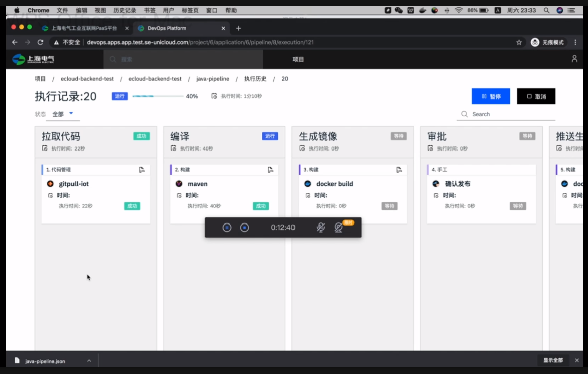Click the 暂停 button to pause the pipeline

tap(491, 96)
